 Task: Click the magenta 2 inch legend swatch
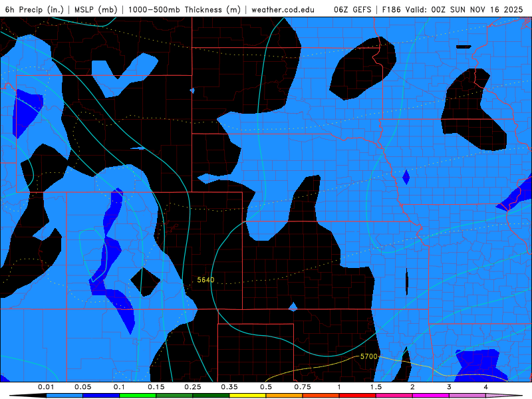431,396
